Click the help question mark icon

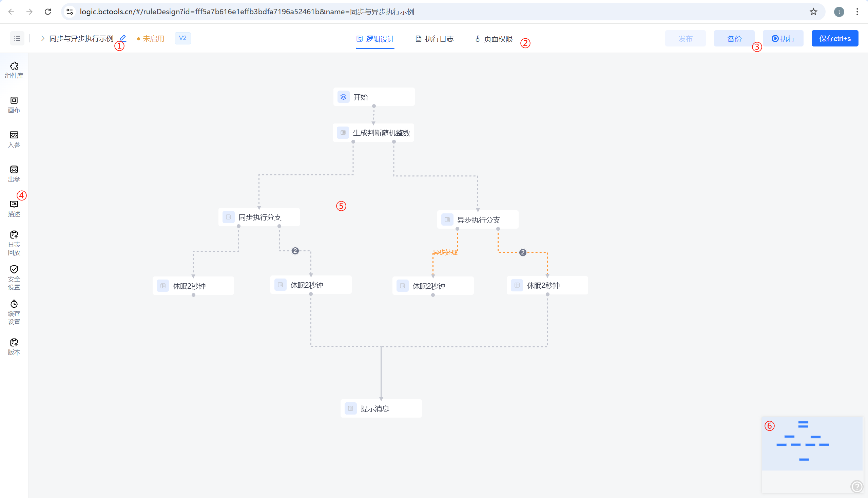[x=857, y=486]
